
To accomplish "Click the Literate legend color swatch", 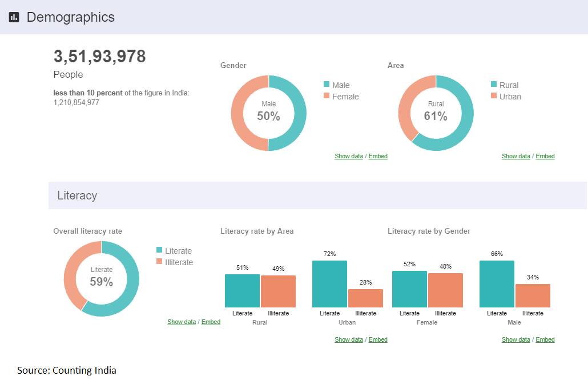I will (x=159, y=250).
